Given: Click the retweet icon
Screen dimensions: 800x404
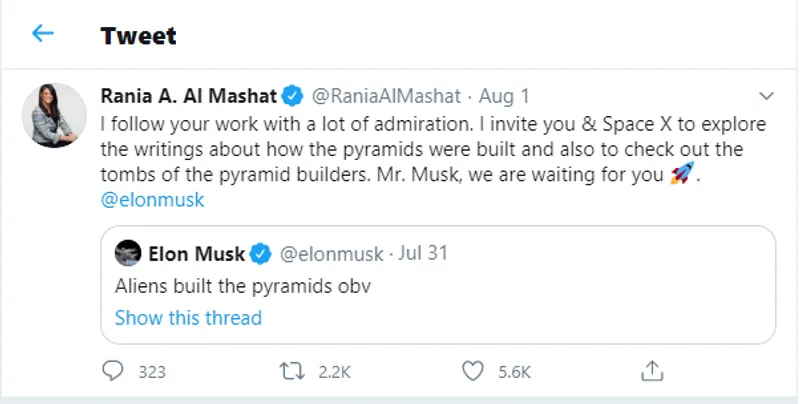Looking at the screenshot, I should click(x=292, y=371).
